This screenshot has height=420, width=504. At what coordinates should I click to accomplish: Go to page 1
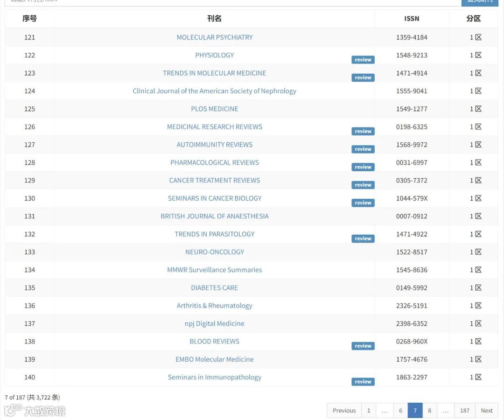coord(369,410)
